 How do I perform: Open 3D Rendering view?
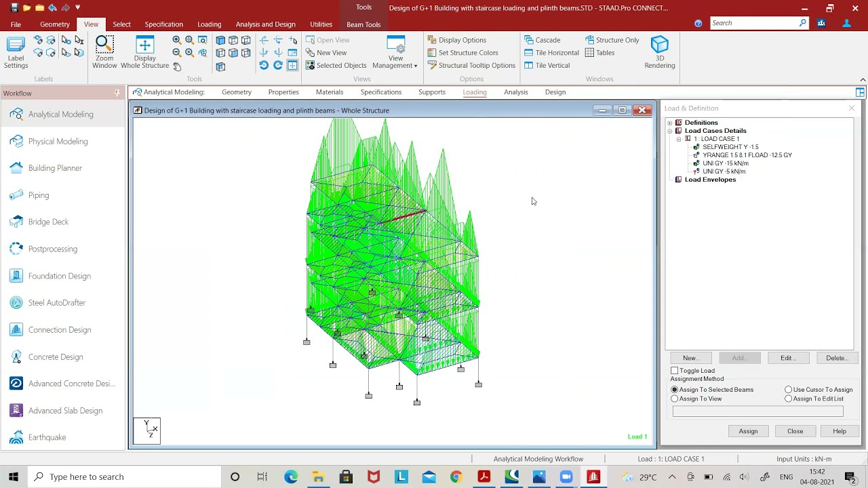(x=660, y=52)
